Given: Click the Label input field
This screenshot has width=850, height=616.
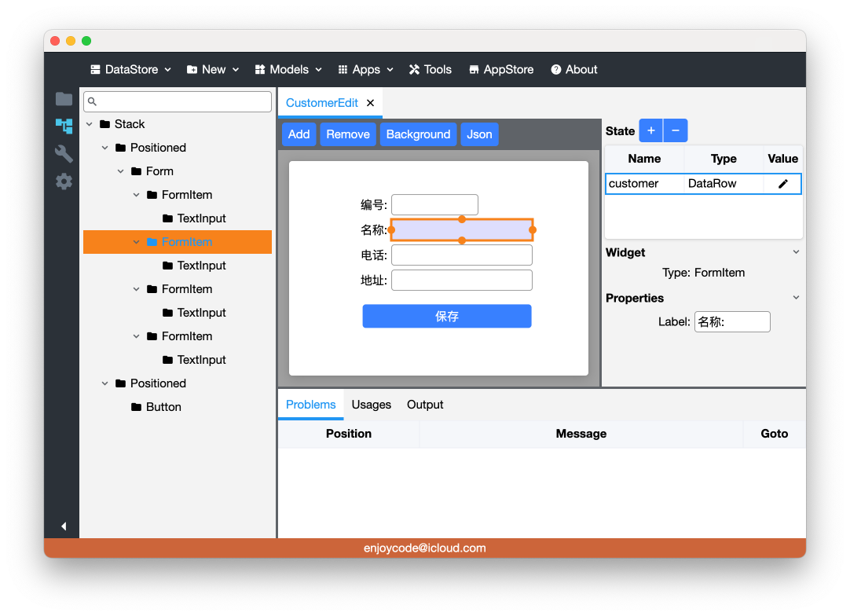Looking at the screenshot, I should (731, 321).
